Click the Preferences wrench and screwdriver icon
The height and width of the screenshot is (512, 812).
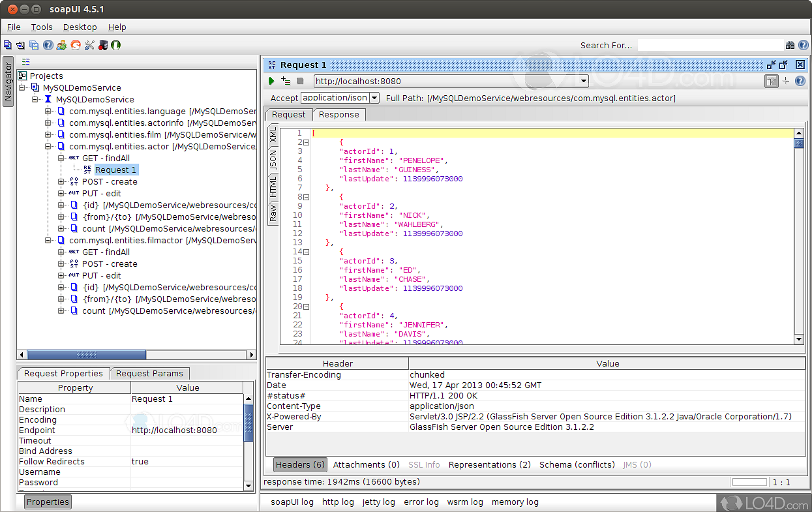pos(89,45)
